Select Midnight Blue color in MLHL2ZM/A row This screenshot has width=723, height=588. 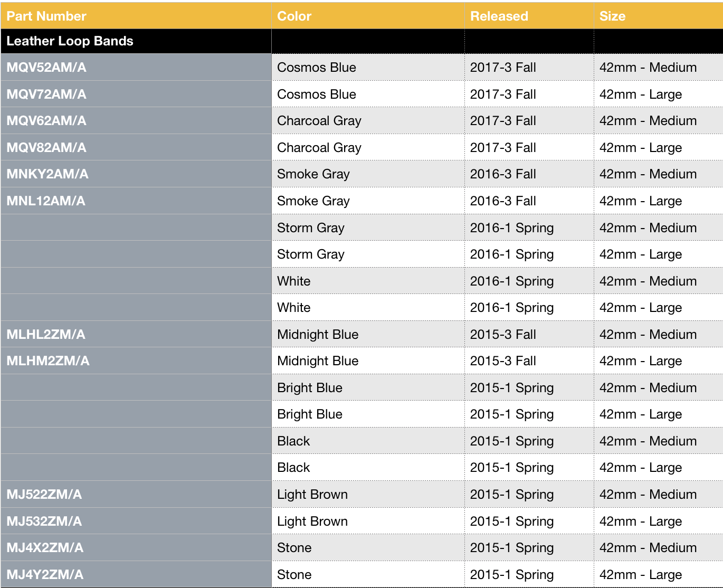pos(318,335)
